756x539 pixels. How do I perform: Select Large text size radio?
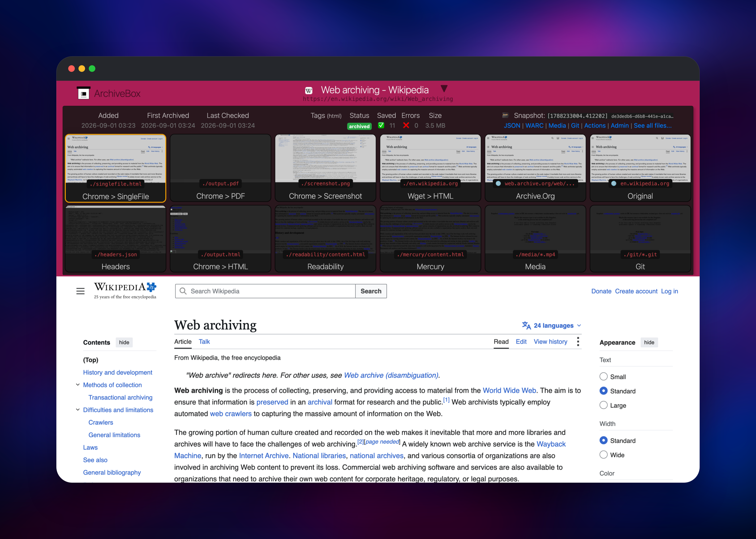coord(603,405)
